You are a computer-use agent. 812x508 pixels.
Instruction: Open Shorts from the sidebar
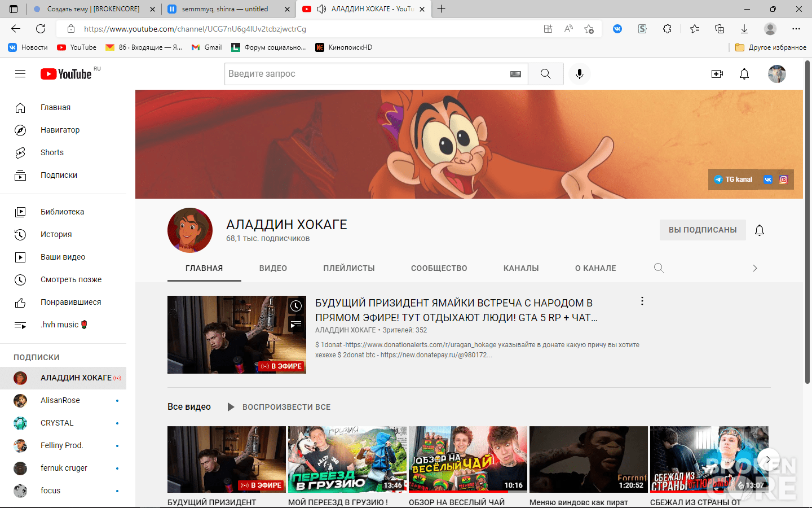(x=63, y=152)
